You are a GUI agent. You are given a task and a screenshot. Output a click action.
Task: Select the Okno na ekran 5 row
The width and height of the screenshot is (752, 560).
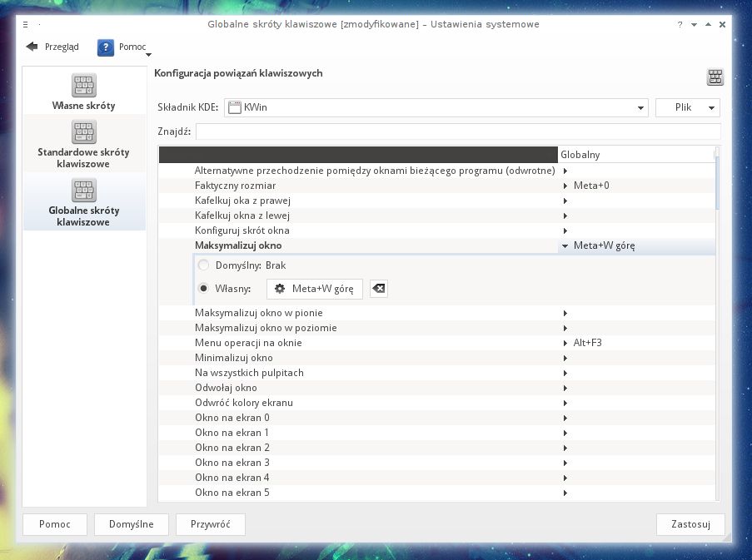(437, 493)
